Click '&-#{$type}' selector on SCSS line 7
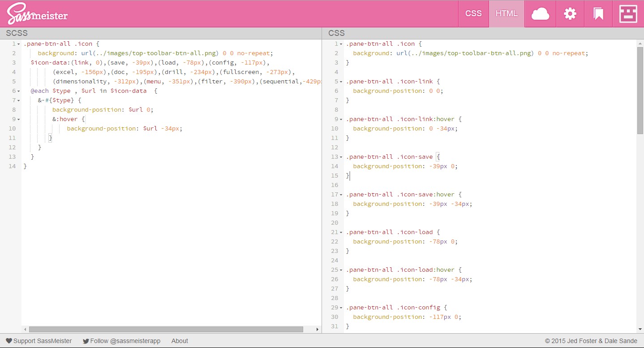 pos(56,100)
